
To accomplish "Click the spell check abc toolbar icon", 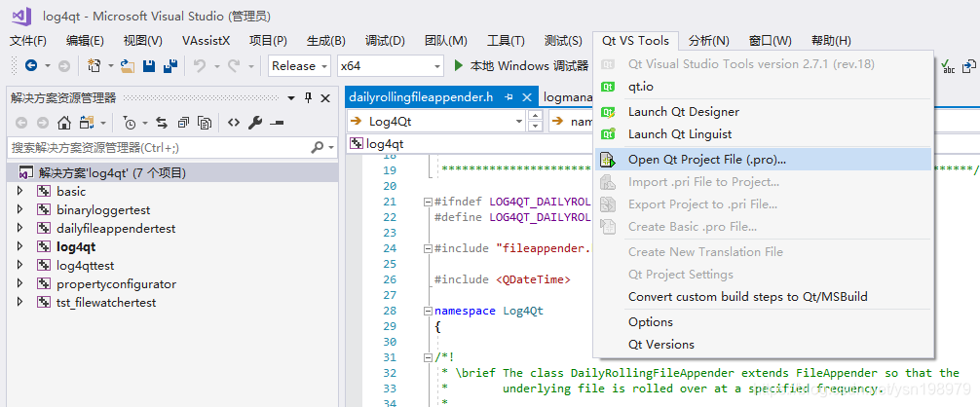I will pos(948,65).
